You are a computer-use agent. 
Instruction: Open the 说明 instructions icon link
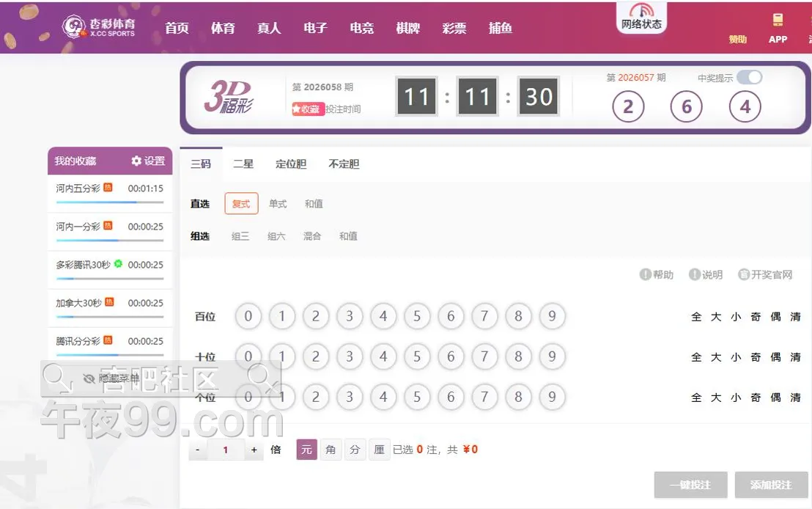coord(705,275)
